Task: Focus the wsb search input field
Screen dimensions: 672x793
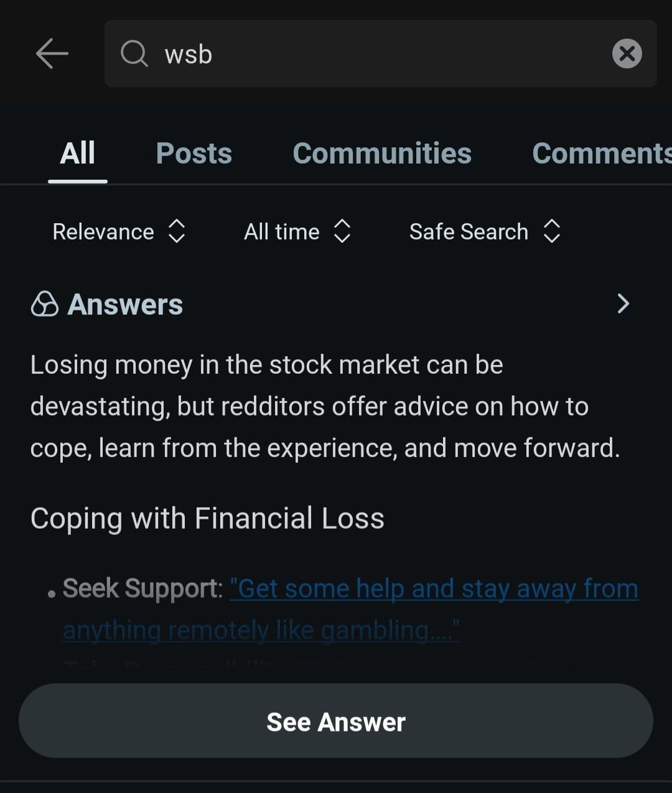Action: click(x=381, y=53)
